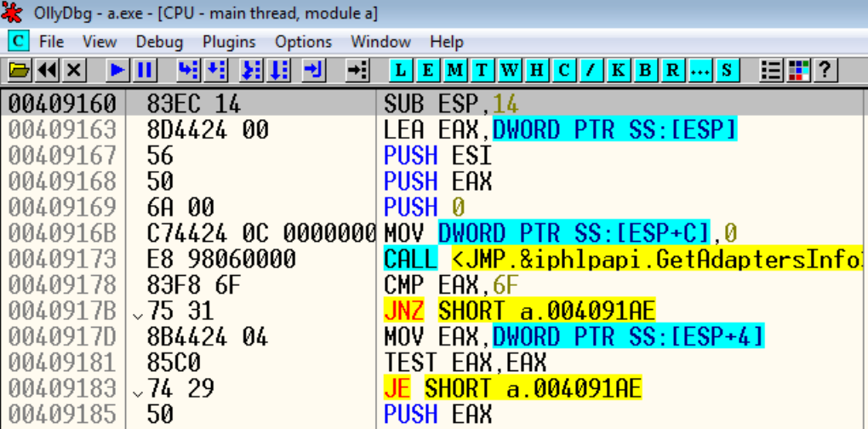Viewport: 868px width, 429px height.
Task: Open References window with R button
Action: coord(672,70)
